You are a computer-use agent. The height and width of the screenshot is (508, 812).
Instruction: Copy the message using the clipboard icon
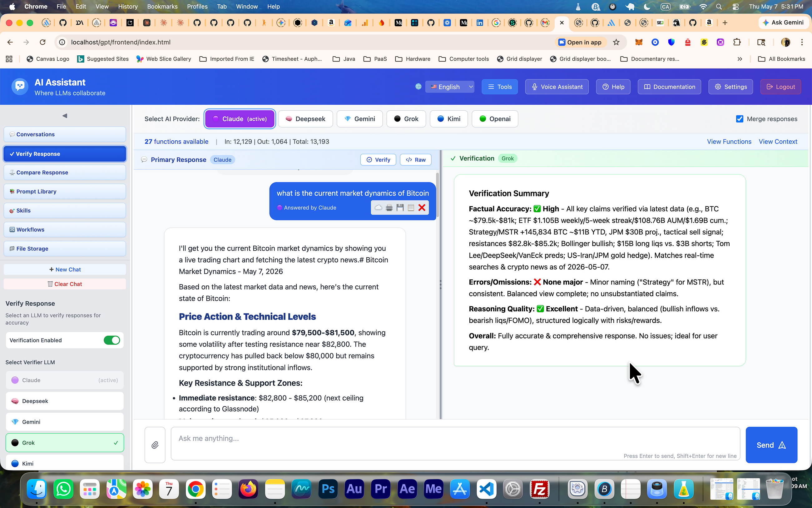click(x=411, y=208)
